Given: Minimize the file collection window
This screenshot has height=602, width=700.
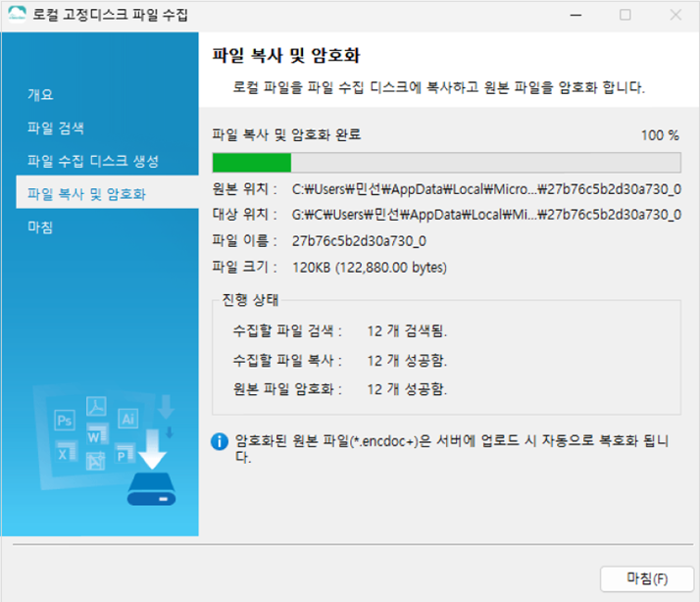Looking at the screenshot, I should (x=575, y=15).
